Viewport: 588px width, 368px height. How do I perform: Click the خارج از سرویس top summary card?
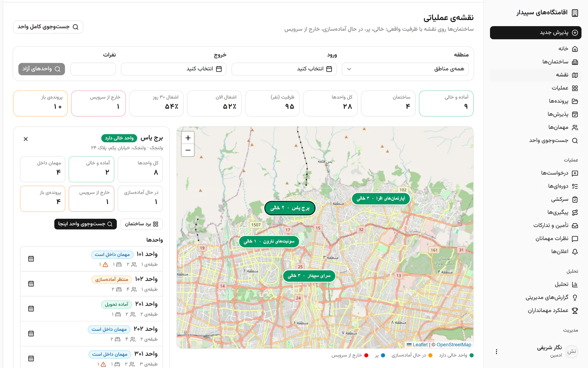pos(98,103)
